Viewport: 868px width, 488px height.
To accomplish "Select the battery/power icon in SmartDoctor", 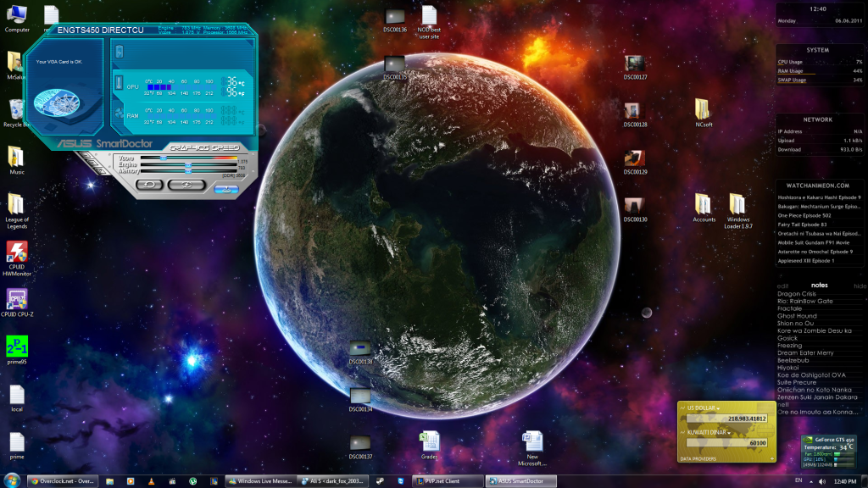I will (x=120, y=52).
